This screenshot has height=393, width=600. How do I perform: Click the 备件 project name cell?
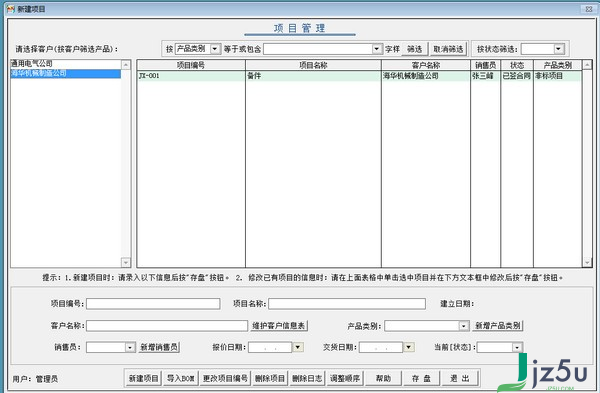click(x=313, y=76)
